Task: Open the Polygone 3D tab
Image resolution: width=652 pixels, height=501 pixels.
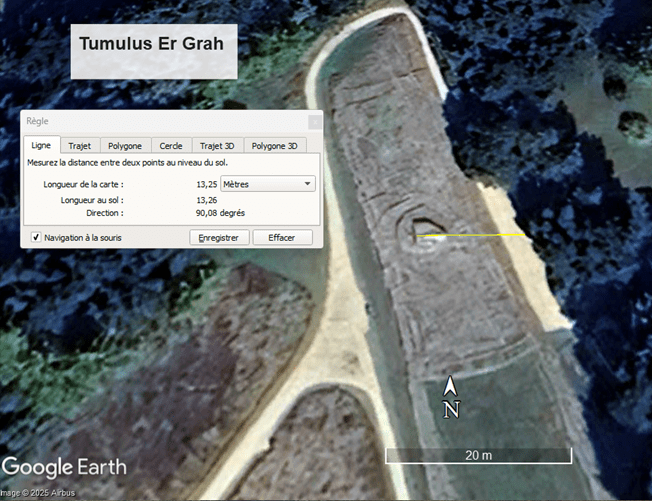Action: click(x=274, y=146)
